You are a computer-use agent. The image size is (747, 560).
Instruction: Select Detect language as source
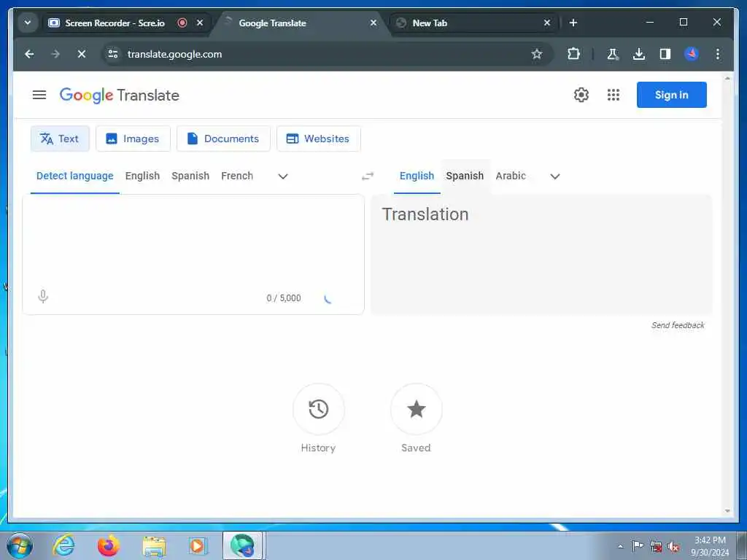click(75, 176)
